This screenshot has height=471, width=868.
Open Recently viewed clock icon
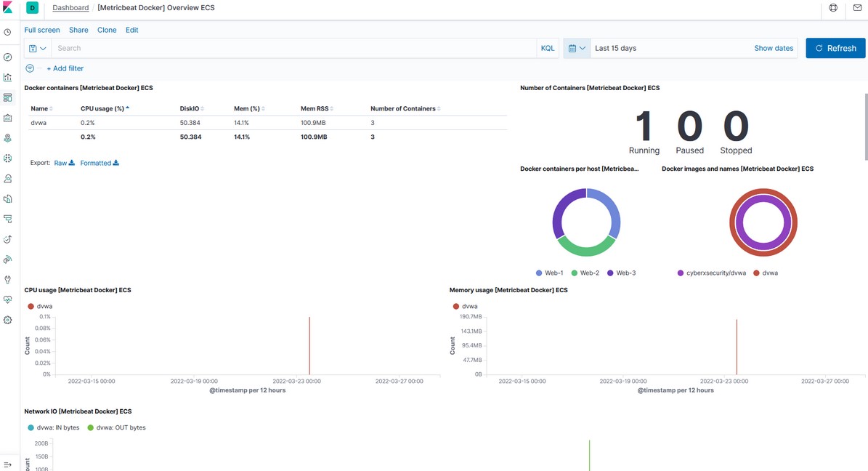tap(8, 32)
